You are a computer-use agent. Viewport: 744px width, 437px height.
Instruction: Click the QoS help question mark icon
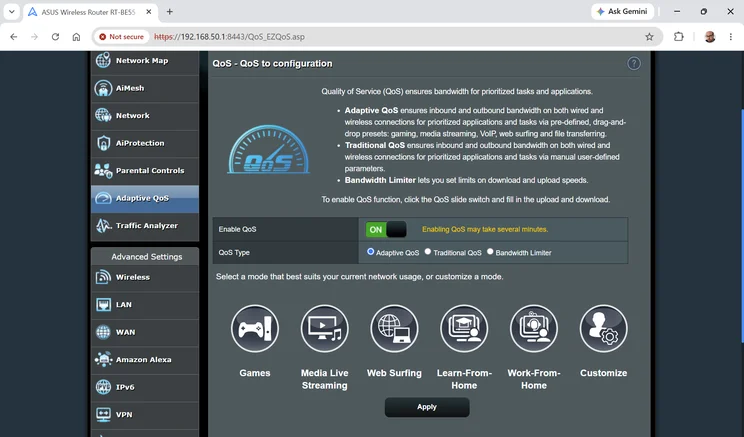634,64
